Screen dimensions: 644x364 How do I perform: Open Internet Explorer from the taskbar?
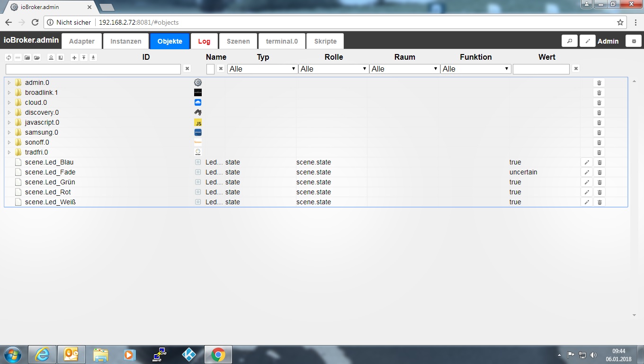[x=42, y=354]
